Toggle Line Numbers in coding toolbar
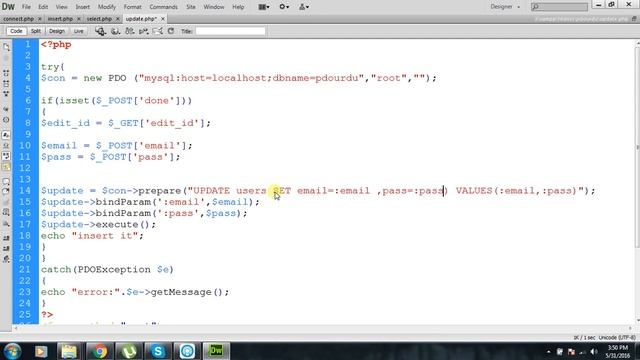640x360 pixels. [6, 135]
